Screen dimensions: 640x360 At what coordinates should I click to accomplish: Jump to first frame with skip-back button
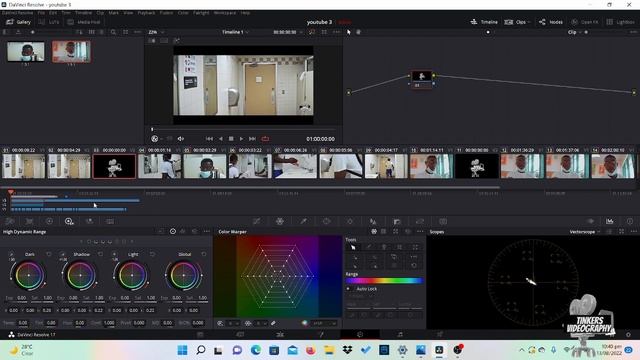pos(209,139)
